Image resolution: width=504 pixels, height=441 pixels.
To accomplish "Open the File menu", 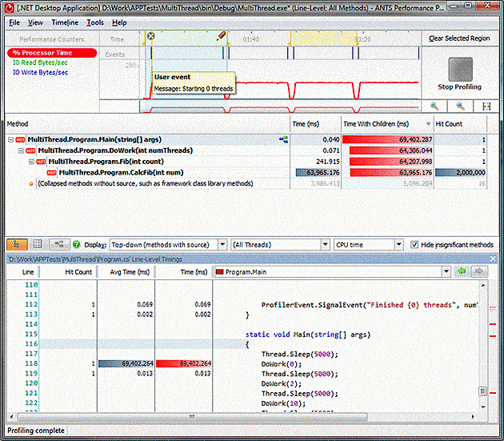I will 14,22.
